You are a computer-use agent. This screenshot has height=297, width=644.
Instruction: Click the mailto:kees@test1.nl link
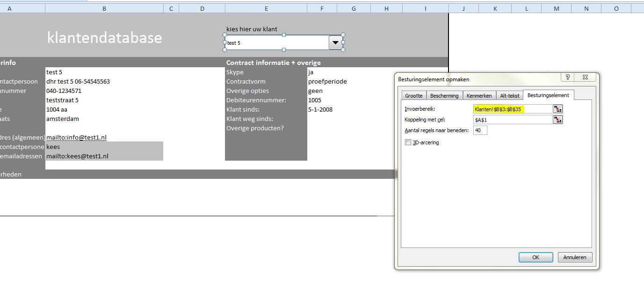(77, 156)
